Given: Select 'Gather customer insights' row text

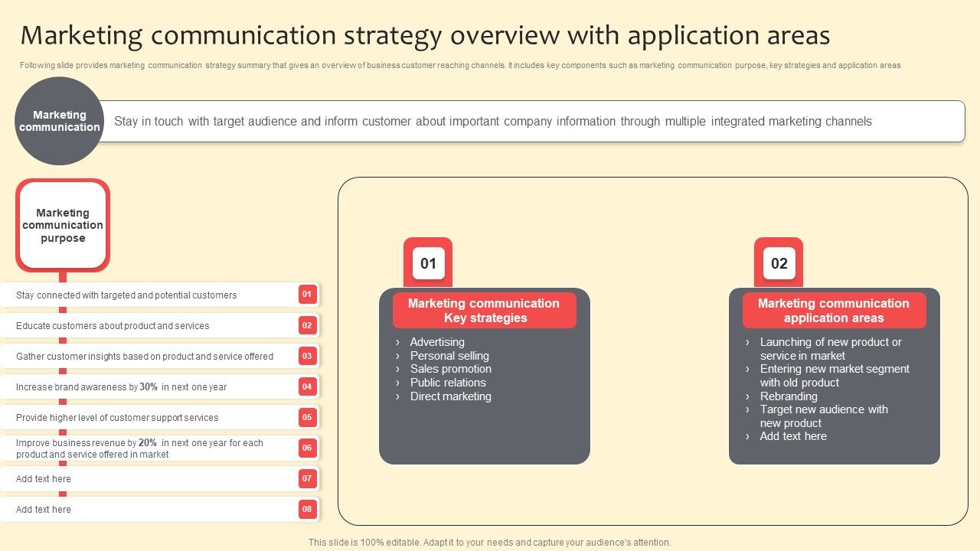Looking at the screenshot, I should click(145, 357).
